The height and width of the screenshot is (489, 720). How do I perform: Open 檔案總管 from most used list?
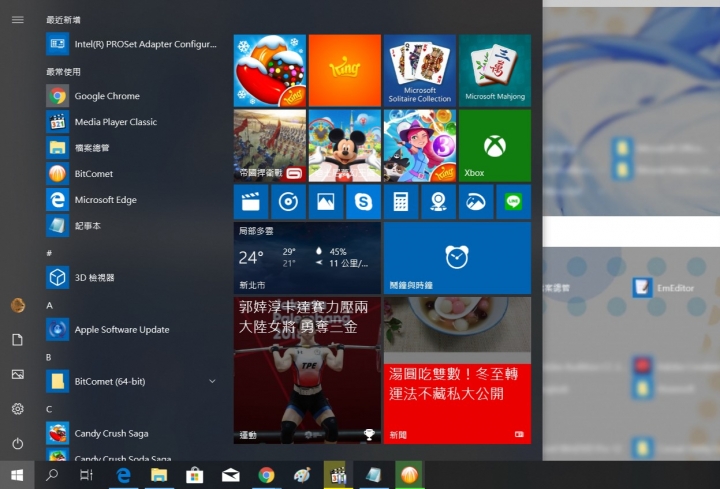click(x=132, y=148)
